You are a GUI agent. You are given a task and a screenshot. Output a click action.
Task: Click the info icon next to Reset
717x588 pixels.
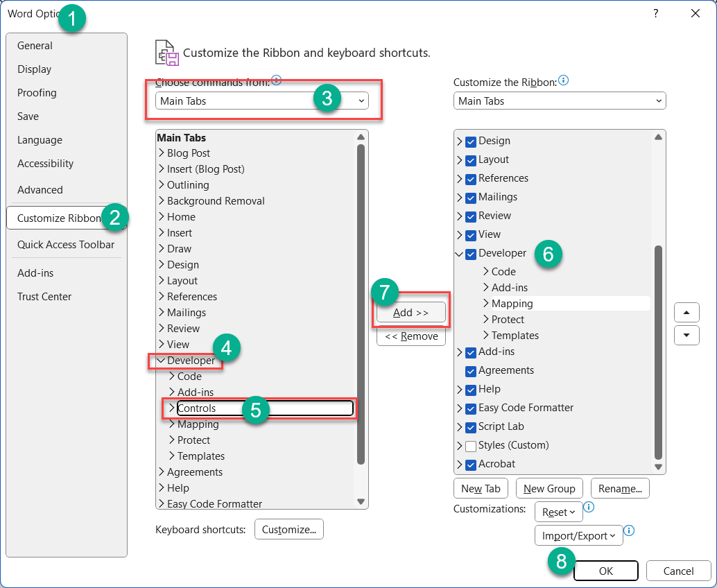coord(589,508)
